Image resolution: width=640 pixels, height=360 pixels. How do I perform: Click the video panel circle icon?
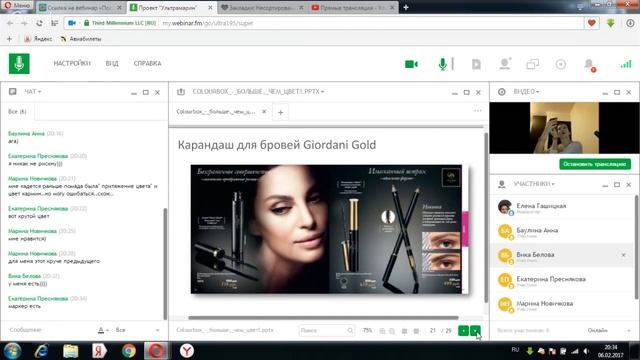click(x=502, y=92)
